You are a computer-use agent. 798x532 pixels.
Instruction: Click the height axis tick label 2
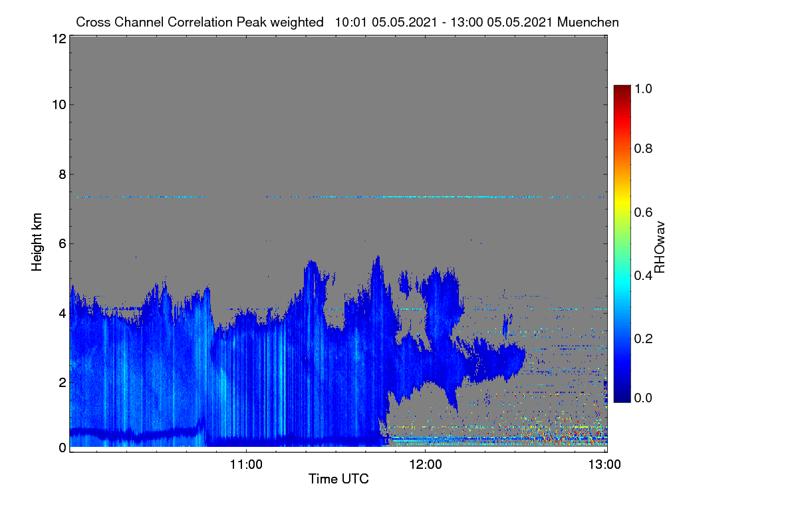(62, 382)
